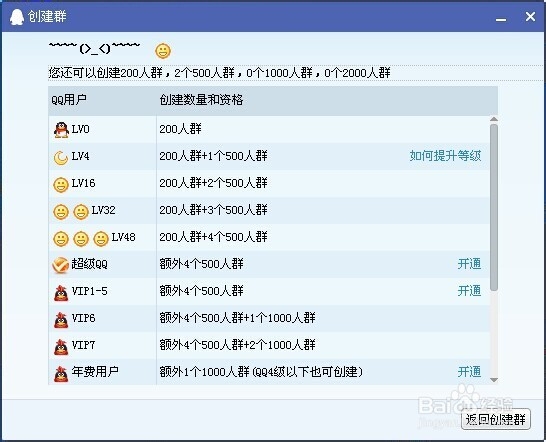Click the scrollbar up arrow
Image resolution: width=546 pixels, height=442 pixels.
tap(494, 119)
